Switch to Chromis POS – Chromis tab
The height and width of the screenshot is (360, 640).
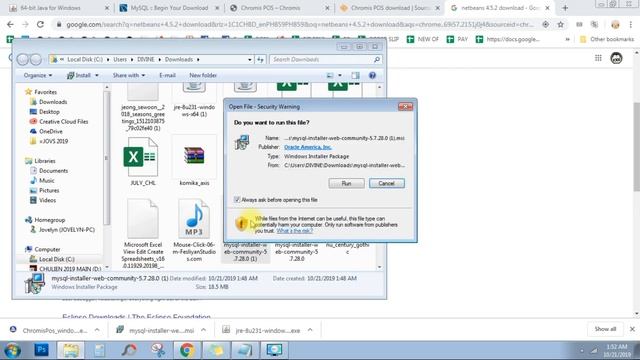coord(279,8)
